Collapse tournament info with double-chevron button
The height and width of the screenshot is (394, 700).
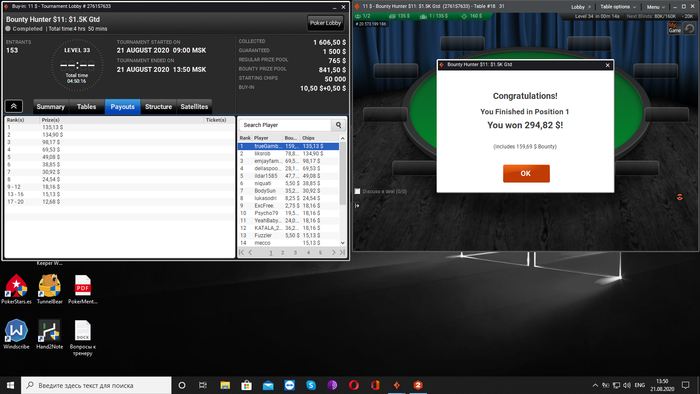pyautogui.click(x=14, y=107)
